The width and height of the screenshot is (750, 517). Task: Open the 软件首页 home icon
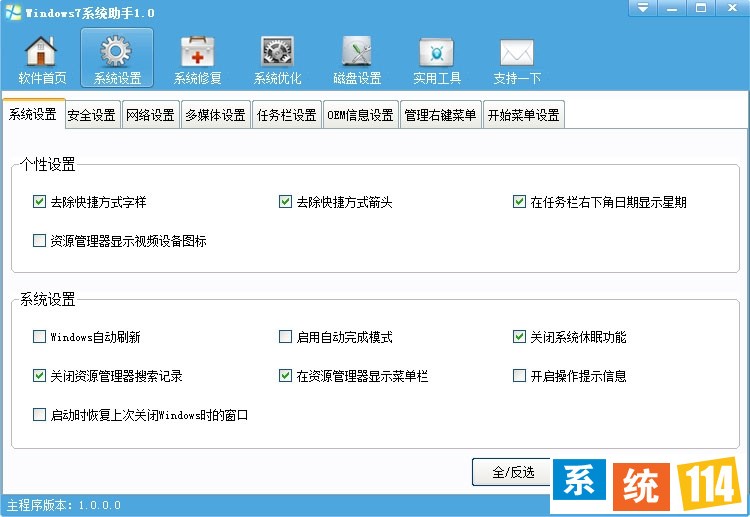pyautogui.click(x=41, y=58)
